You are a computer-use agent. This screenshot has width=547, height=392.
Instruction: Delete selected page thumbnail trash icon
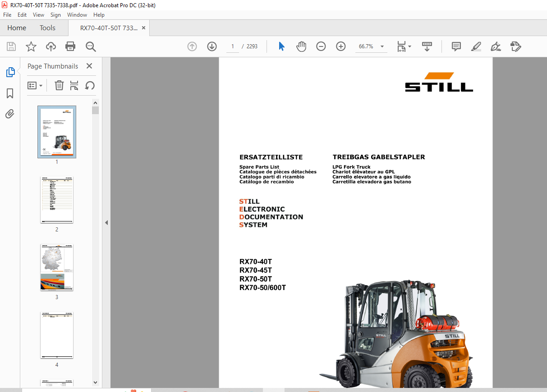point(59,85)
